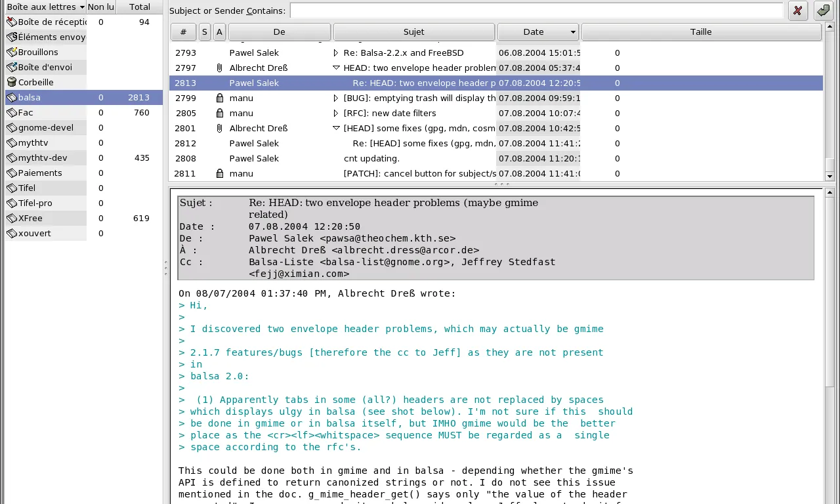Sort messages by the Sujet column
This screenshot has height=504, width=840.
point(414,31)
